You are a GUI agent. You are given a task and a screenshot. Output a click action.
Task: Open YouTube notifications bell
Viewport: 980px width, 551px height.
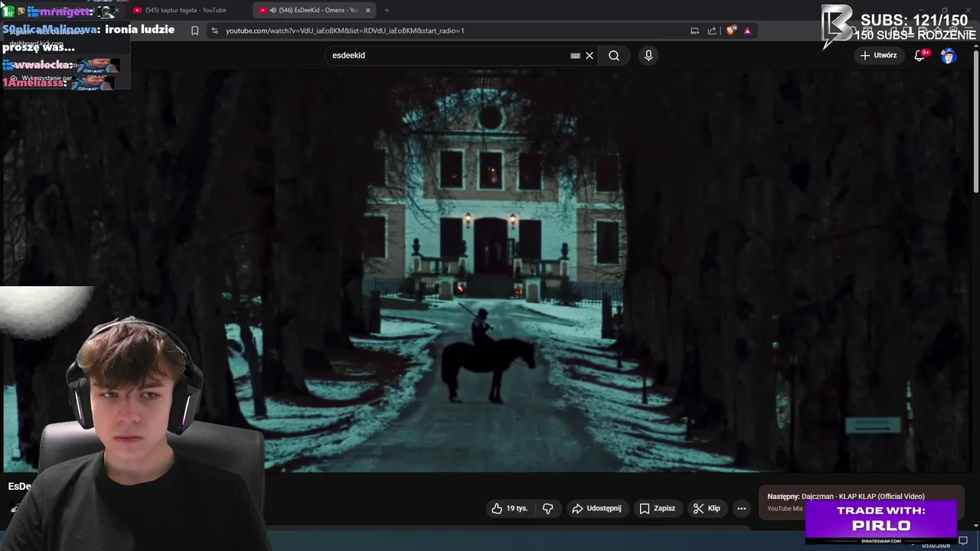920,55
